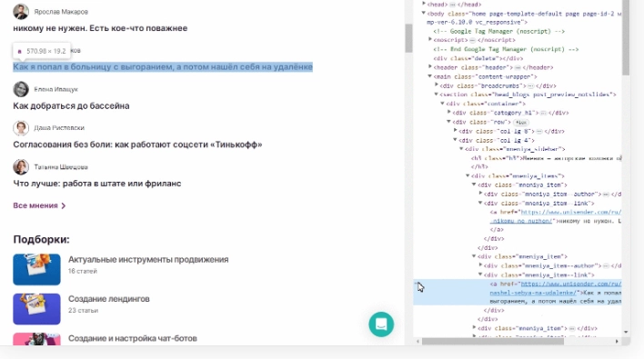Click Даша Ристевски author avatar
The width and height of the screenshot is (644, 359).
(x=21, y=128)
